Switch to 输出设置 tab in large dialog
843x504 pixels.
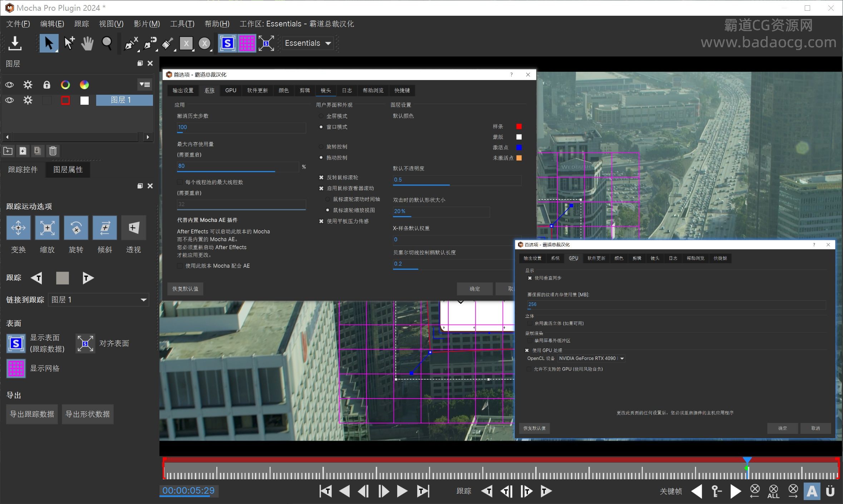pyautogui.click(x=183, y=90)
